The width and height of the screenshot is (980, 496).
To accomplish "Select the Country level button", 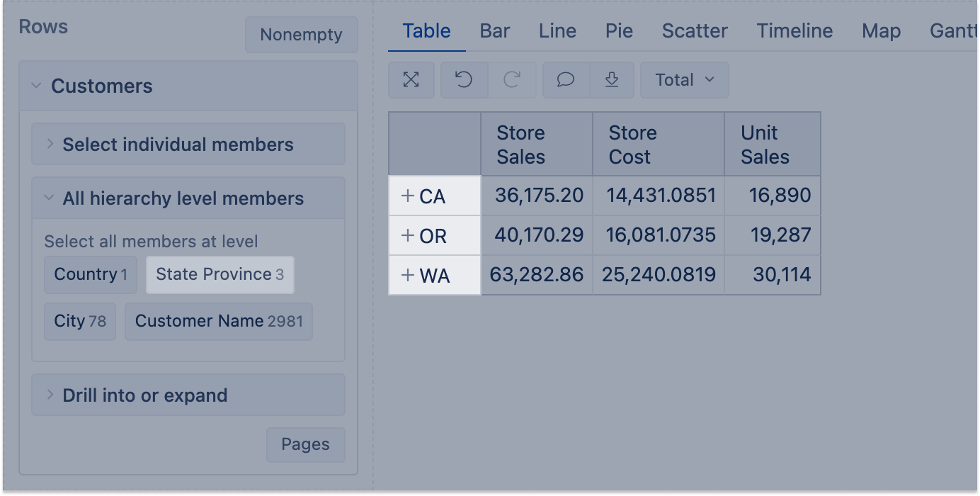I will (91, 275).
